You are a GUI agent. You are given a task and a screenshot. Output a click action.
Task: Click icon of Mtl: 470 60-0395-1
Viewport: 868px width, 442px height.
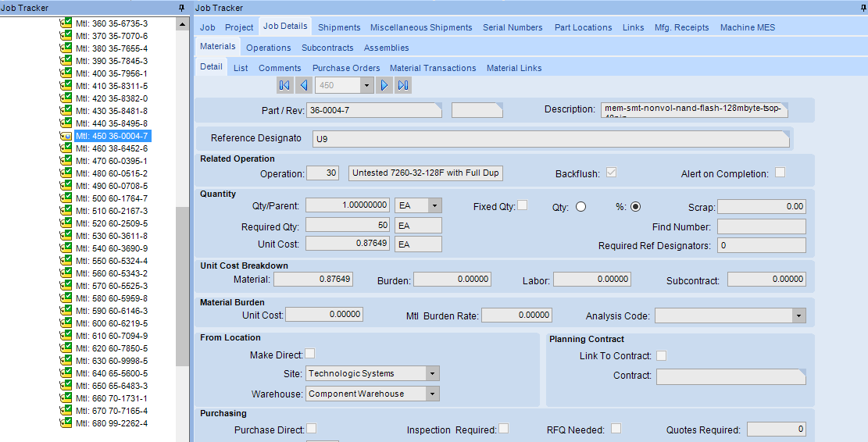[66, 161]
